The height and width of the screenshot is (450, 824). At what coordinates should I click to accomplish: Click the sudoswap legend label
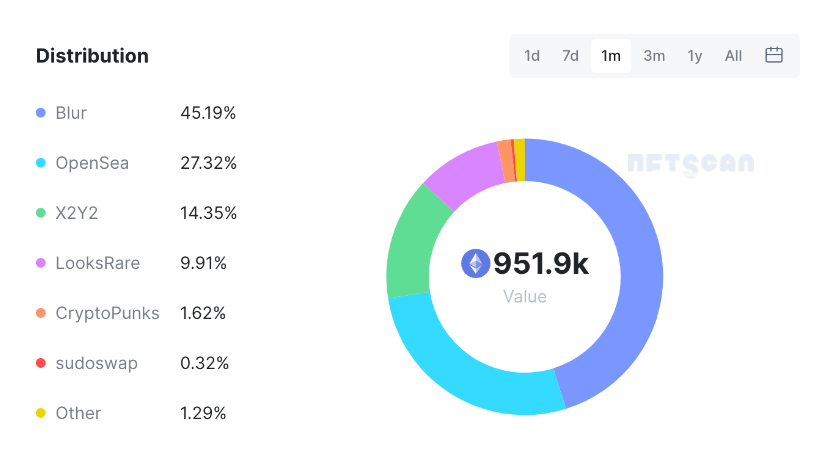97,363
